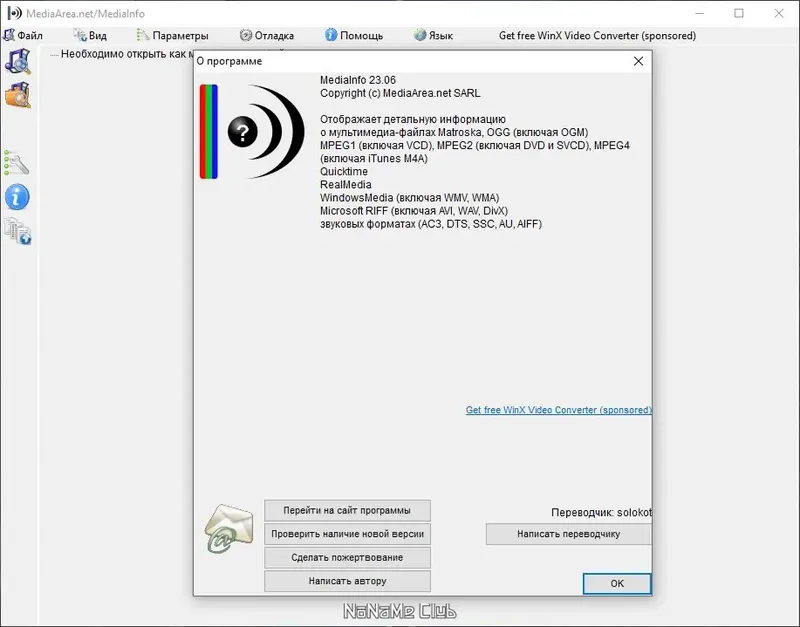Screen dimensions: 800x627
Task: Open the Язык language menu
Action: point(434,35)
